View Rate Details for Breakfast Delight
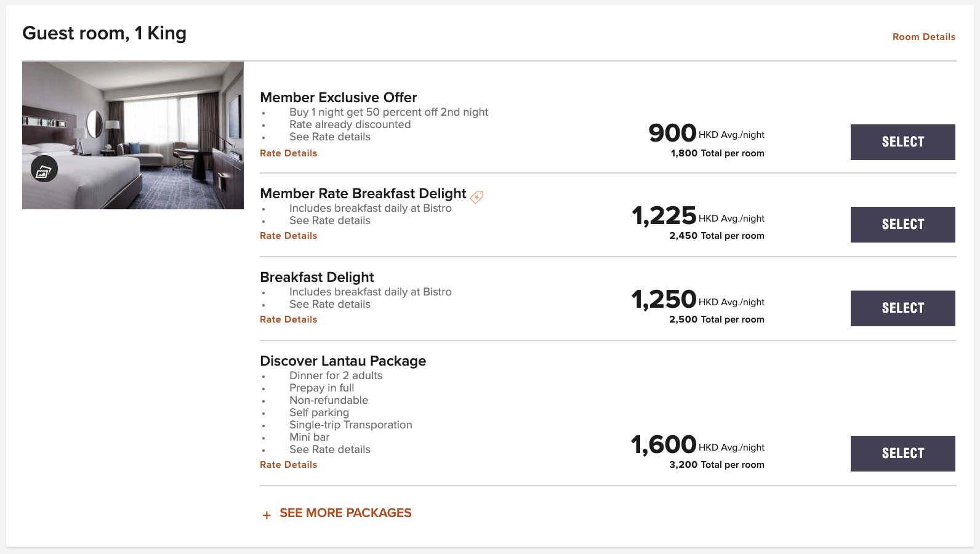 tap(289, 319)
